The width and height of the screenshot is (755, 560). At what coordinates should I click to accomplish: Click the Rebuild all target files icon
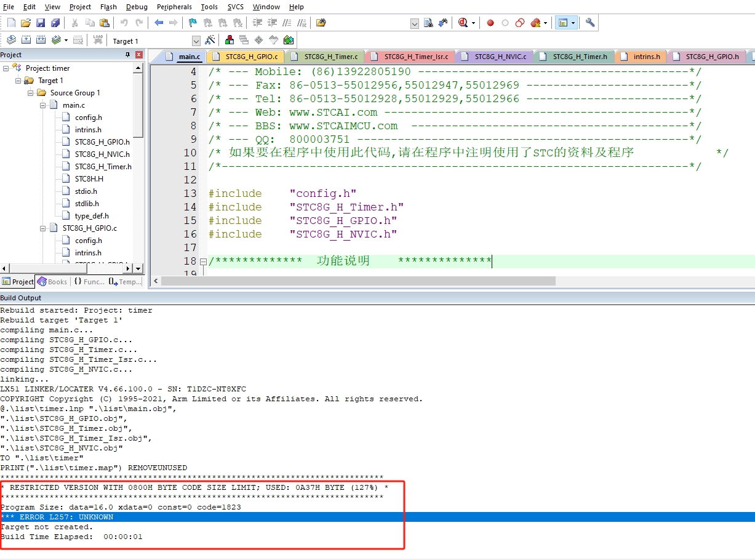click(41, 40)
